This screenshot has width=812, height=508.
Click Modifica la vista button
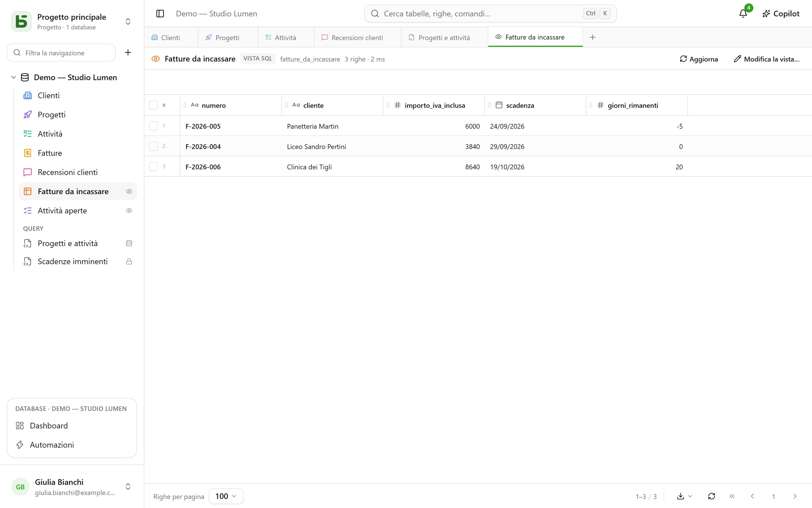tap(767, 59)
